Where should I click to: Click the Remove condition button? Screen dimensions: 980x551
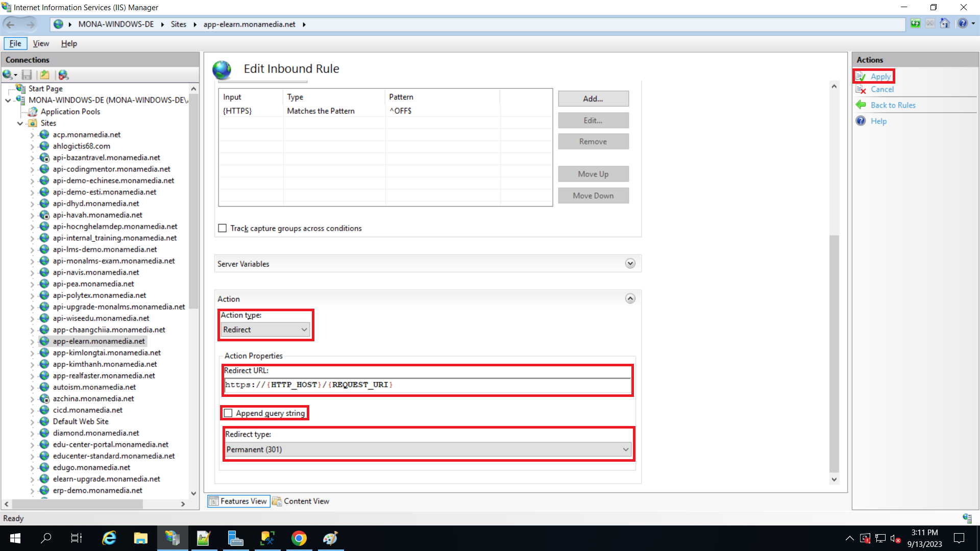593,141
